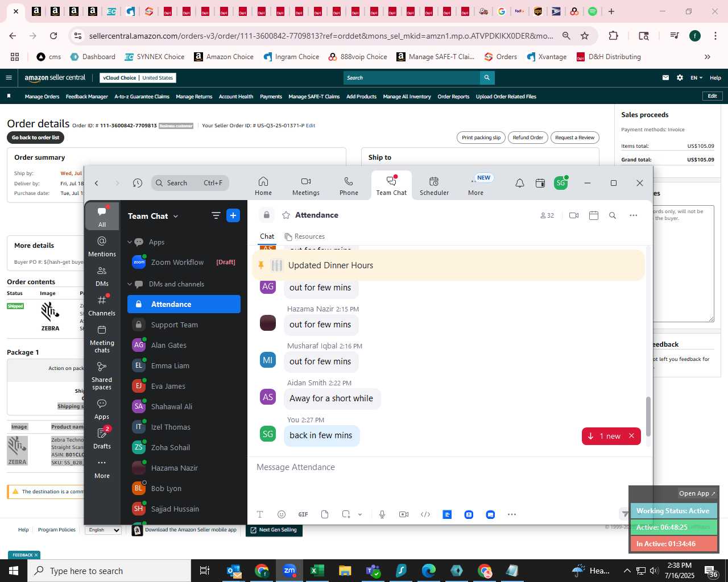Screen dimensions: 728x582
Task: Open Zoom Meetings tab
Action: click(x=306, y=186)
